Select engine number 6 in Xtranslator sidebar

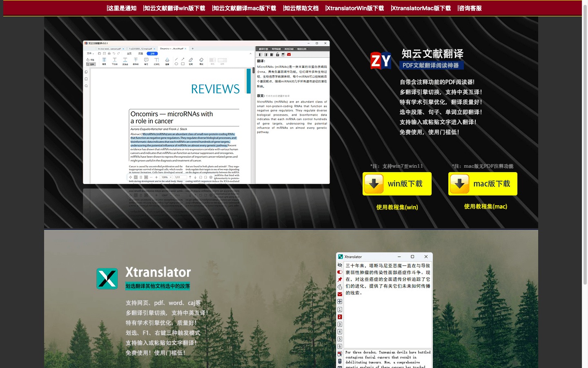340,346
